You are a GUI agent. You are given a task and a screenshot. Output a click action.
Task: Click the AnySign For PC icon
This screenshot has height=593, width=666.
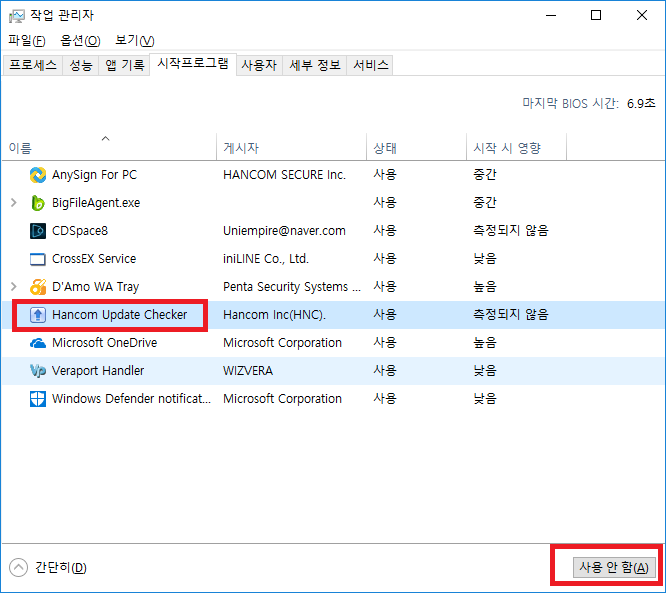pos(38,175)
